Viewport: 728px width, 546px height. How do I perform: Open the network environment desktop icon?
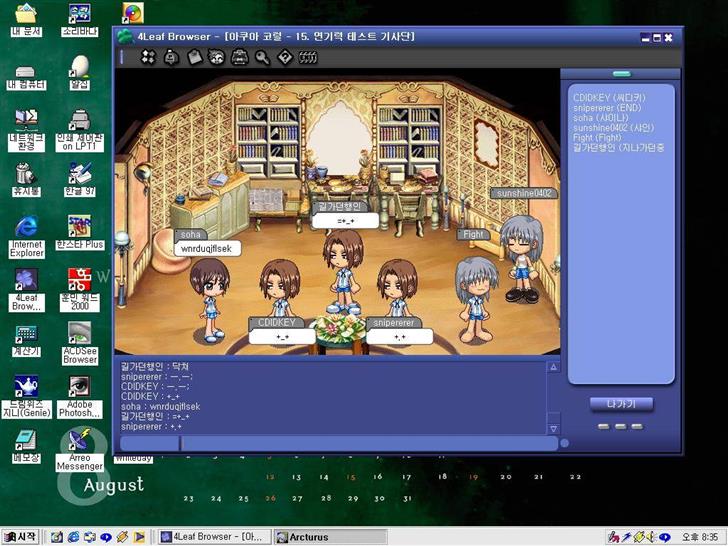(x=26, y=130)
